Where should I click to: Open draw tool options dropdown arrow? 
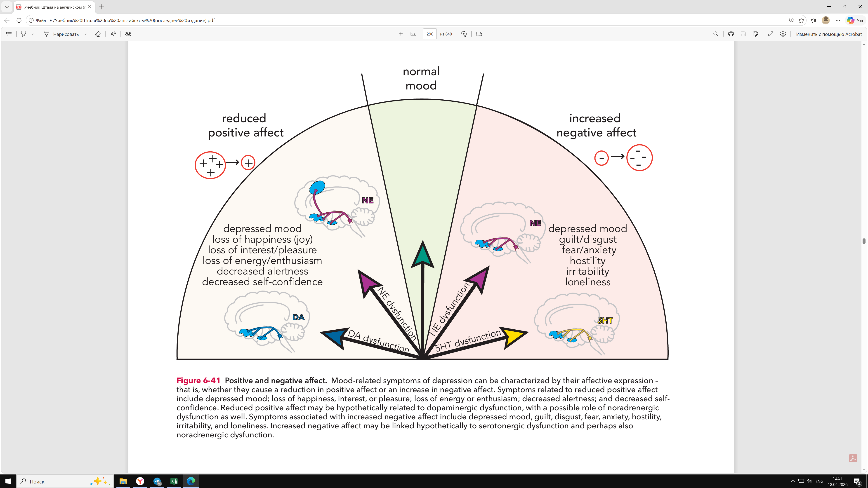click(86, 34)
